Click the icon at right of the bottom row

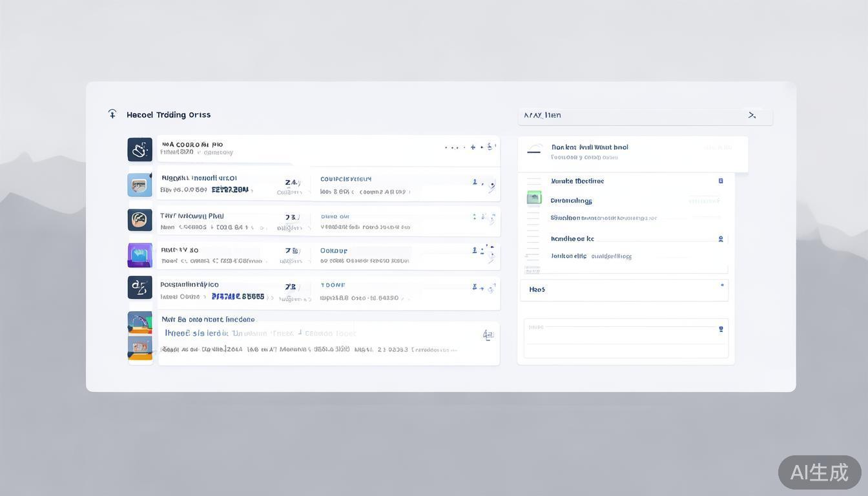tap(488, 335)
